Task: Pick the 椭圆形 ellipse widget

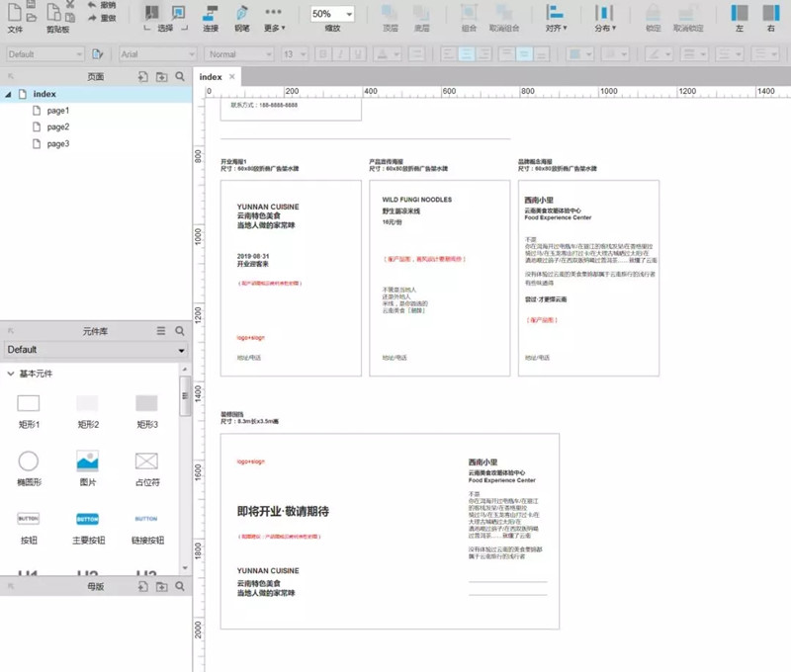Action: click(x=30, y=461)
